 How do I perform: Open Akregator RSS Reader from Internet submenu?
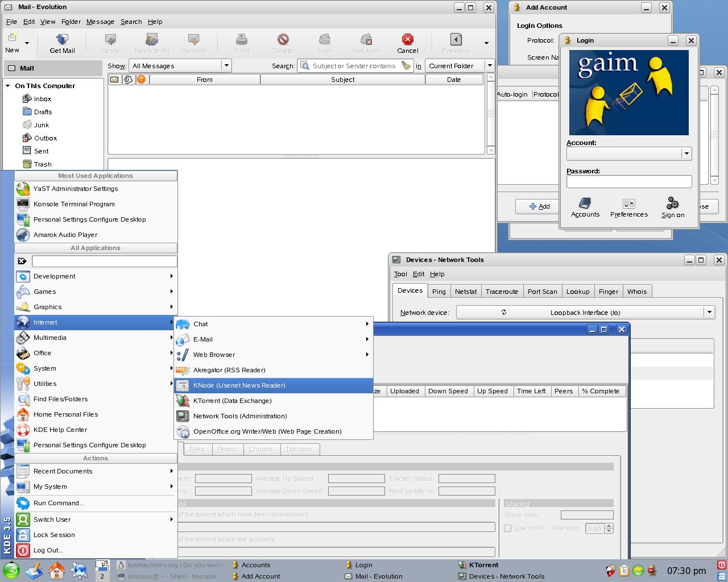(274, 370)
